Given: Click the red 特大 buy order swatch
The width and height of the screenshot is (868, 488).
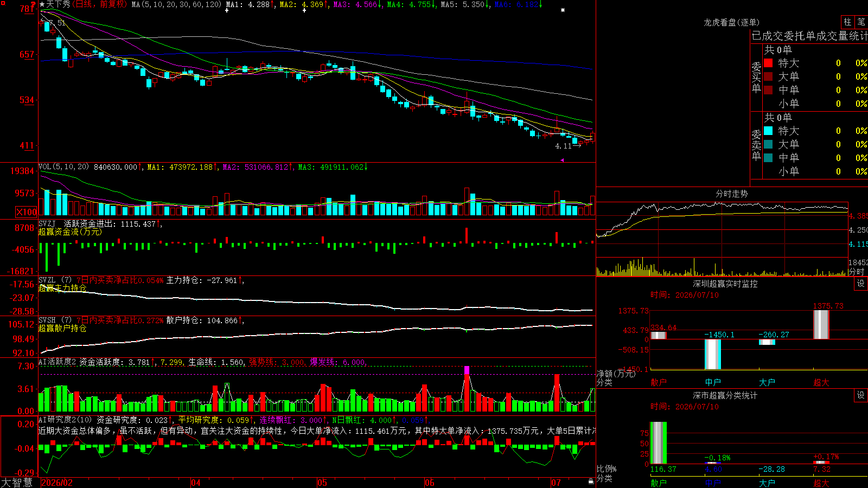Looking at the screenshot, I should pos(768,63).
